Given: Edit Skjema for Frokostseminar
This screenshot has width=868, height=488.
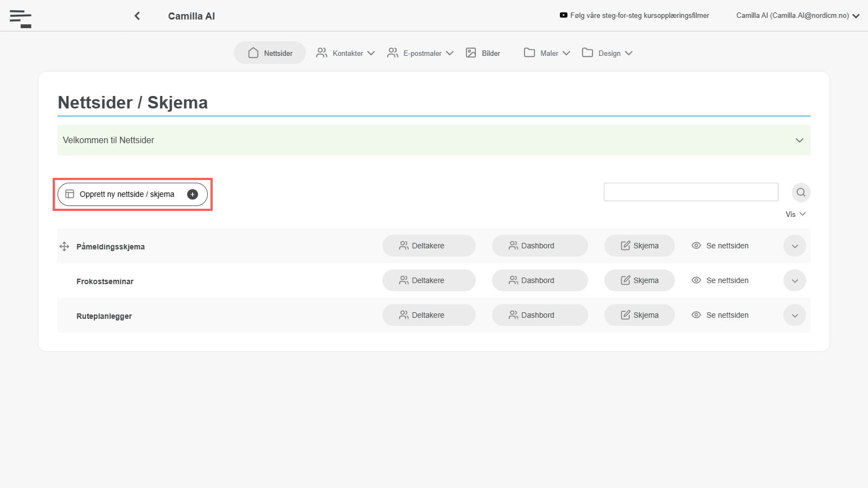Looking at the screenshot, I should [x=640, y=280].
